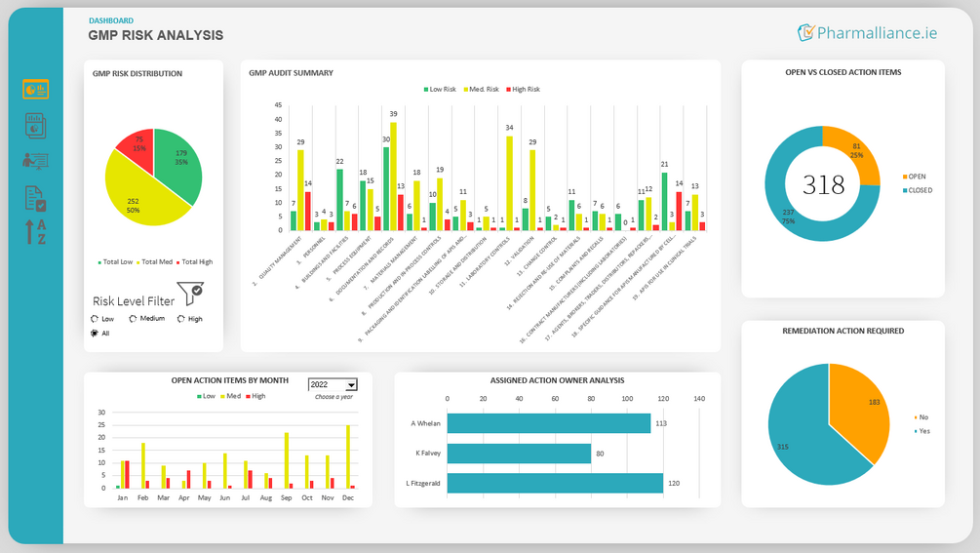Select the L Fitzgerald bar showing 120
This screenshot has width=980, height=553.
(555, 483)
